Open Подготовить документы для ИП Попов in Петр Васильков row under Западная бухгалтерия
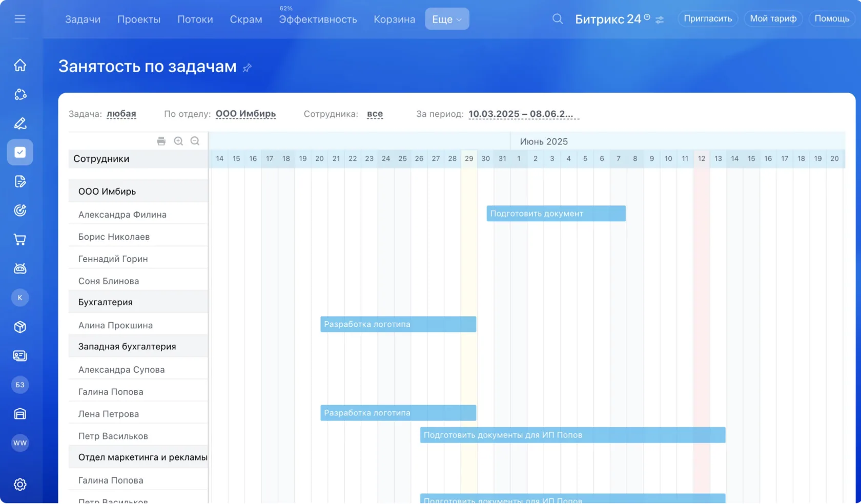 572,435
